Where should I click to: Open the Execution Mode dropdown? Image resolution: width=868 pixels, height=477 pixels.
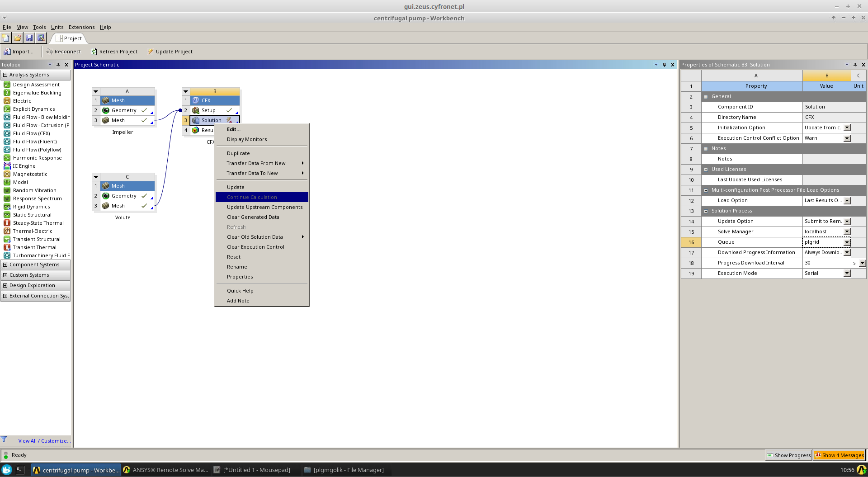pyautogui.click(x=847, y=274)
